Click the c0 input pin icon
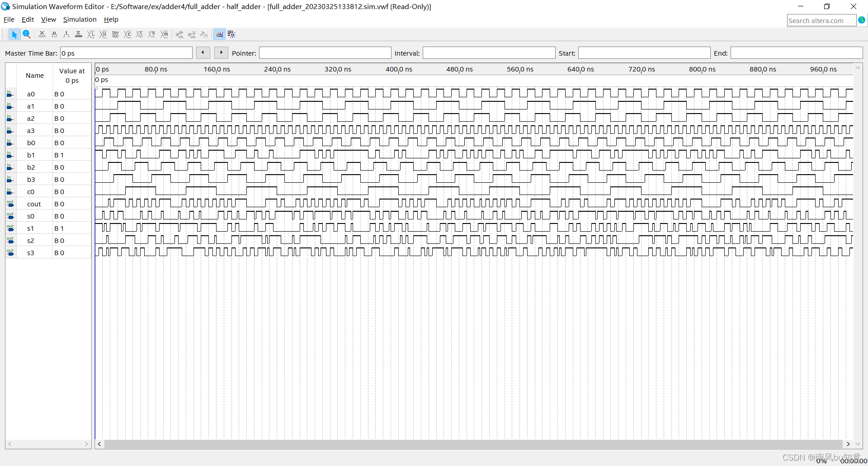The image size is (868, 466). point(10,191)
